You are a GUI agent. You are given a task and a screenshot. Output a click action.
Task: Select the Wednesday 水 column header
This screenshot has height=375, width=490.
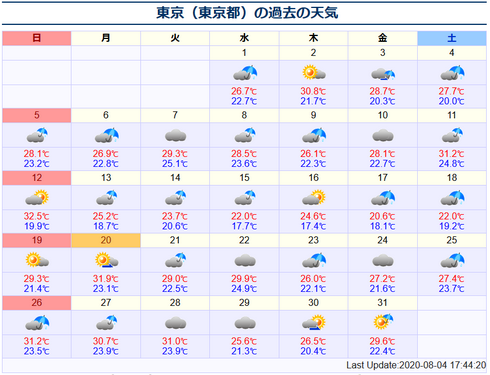click(x=244, y=38)
